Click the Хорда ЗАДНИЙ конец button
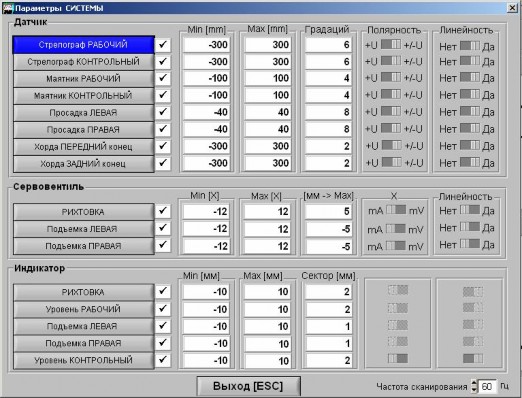 tap(83, 164)
